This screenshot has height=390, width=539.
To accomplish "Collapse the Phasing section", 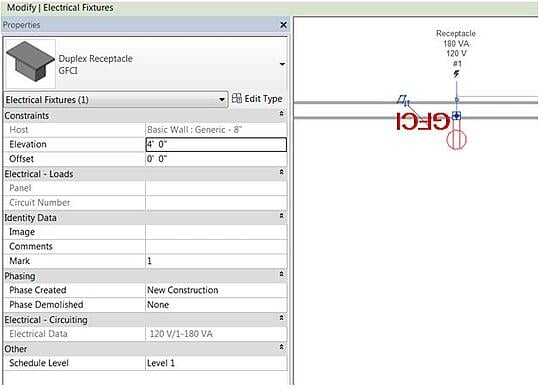I will click(281, 274).
